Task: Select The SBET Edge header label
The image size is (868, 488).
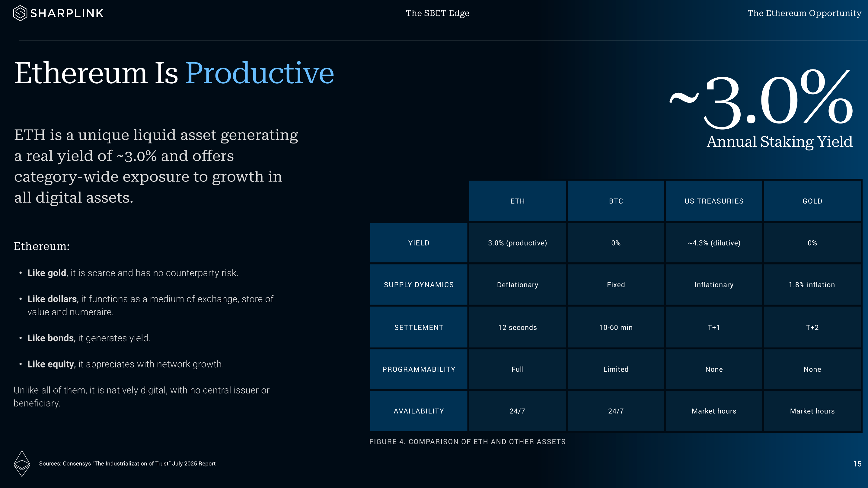Action: (437, 13)
